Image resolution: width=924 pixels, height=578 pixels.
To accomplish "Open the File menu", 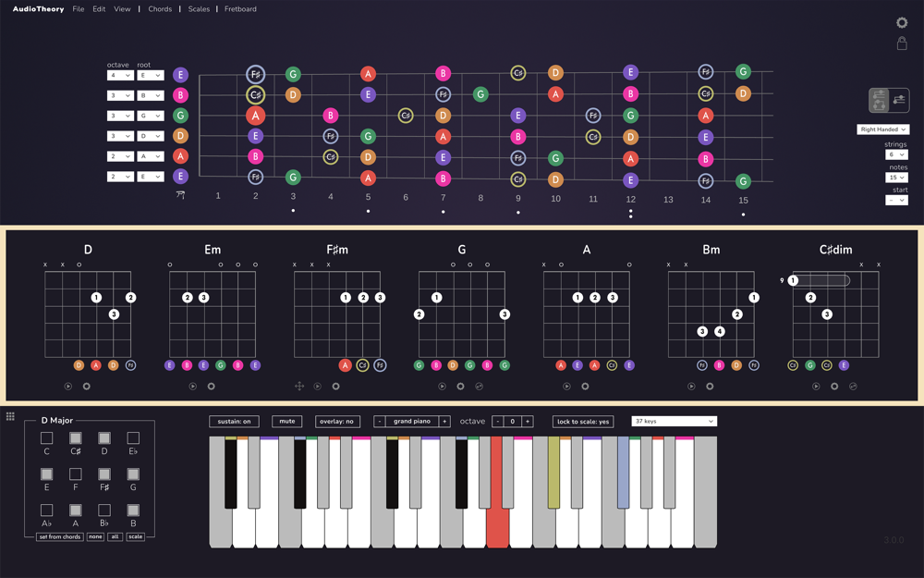I will click(79, 9).
